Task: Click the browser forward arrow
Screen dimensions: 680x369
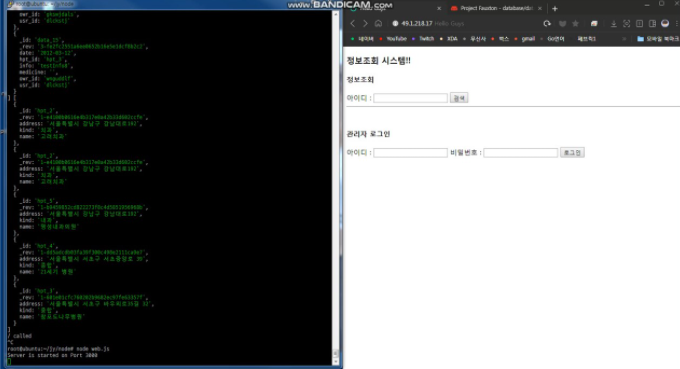Action: 365,23
